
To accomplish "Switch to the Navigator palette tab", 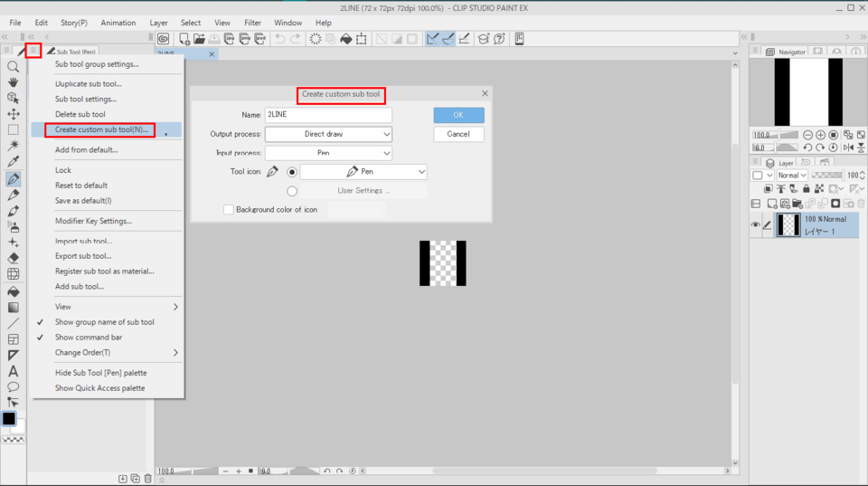I will (x=786, y=52).
